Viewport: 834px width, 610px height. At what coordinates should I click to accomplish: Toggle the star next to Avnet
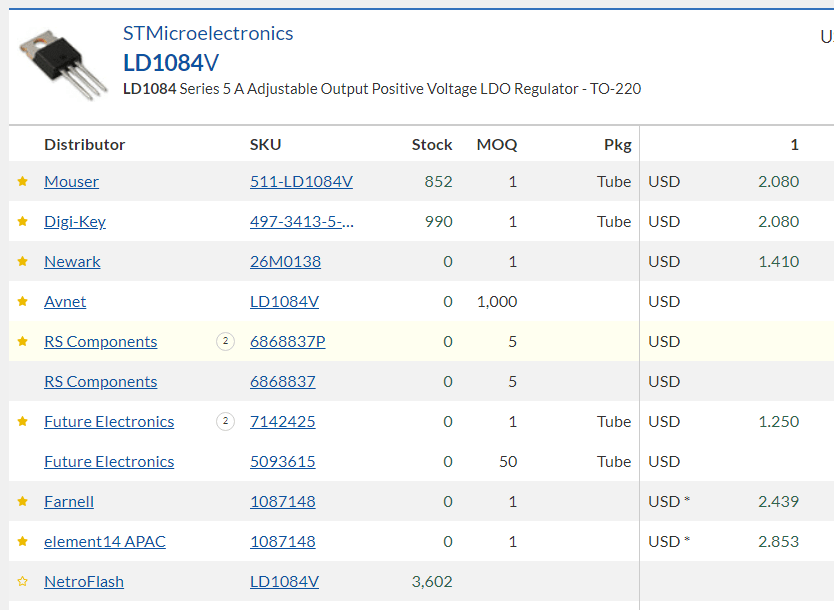point(22,302)
